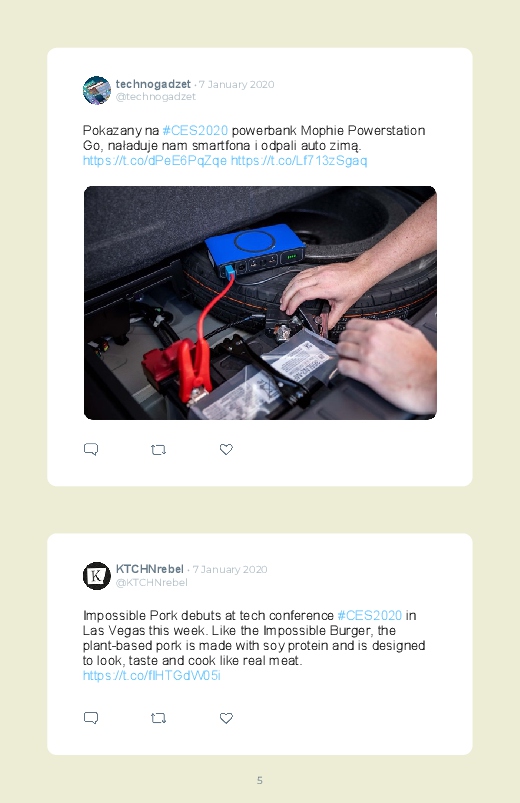Click the 7 January 2020 date on technogadzet tweet
Viewport: 520px width, 803px height.
[x=237, y=84]
